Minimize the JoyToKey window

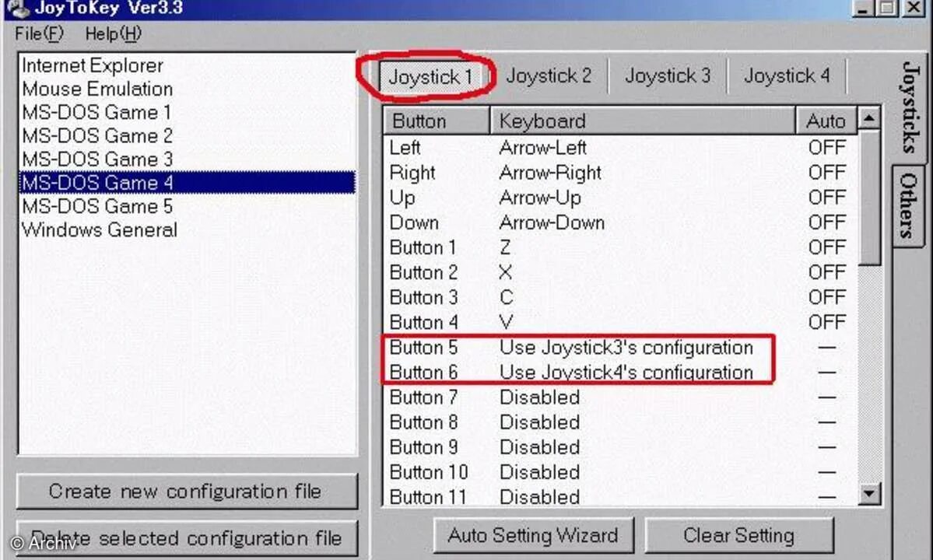(864, 8)
